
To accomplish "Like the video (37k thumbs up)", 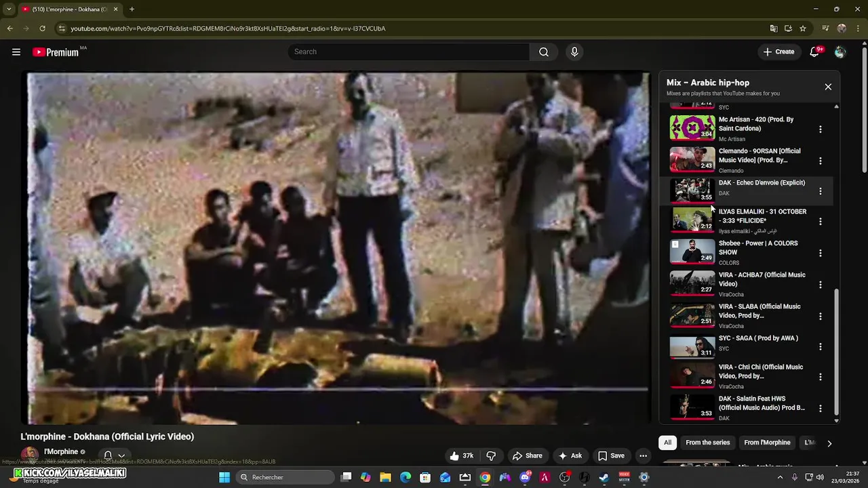I will [462, 456].
